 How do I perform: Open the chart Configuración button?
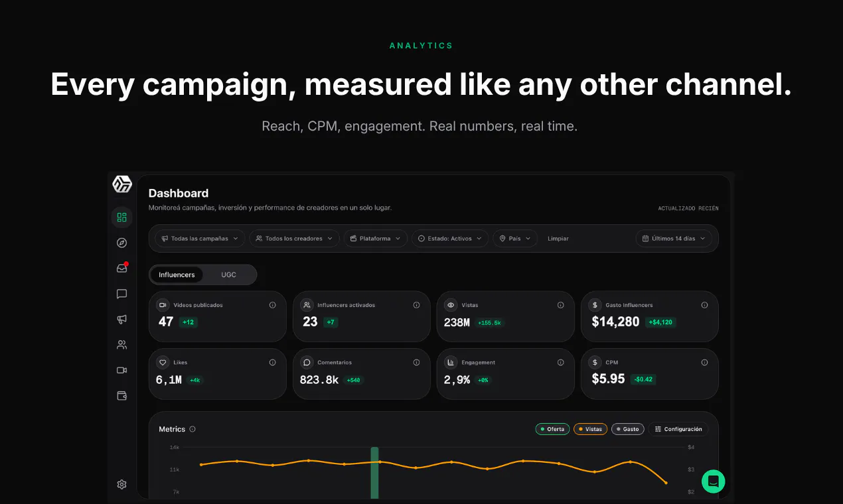(x=678, y=429)
